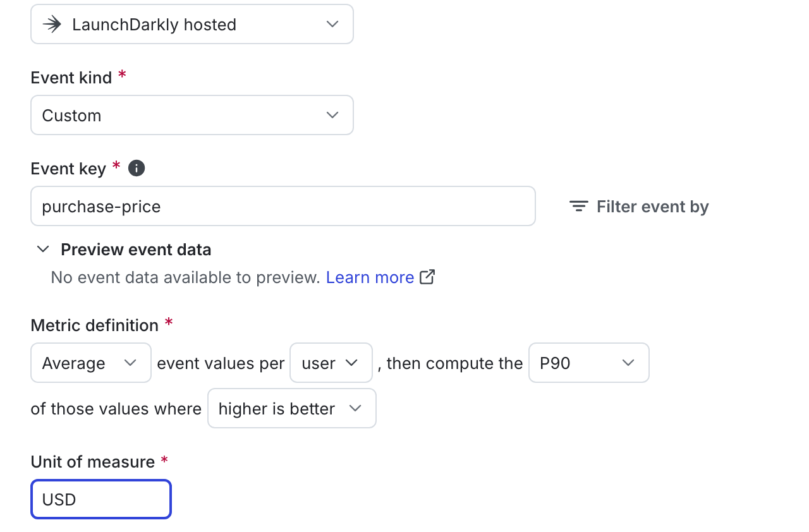809x532 pixels.
Task: Click the info icon beside Event key
Action: [x=137, y=168]
